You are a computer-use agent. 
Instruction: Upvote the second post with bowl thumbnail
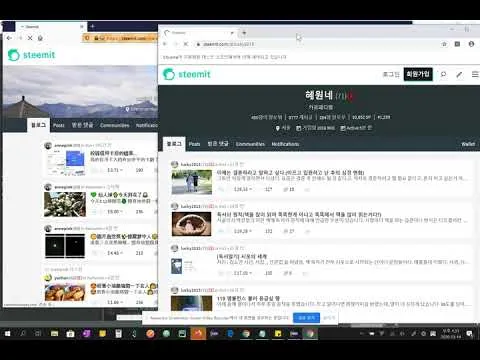point(221,231)
